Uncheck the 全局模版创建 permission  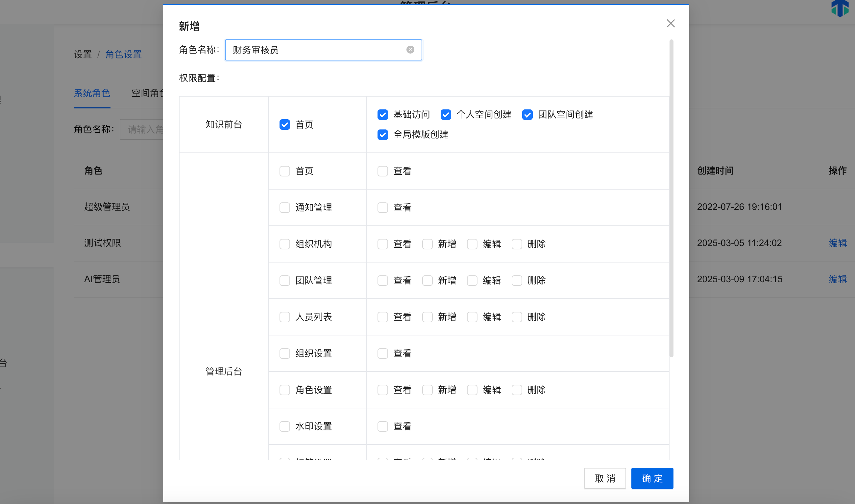(x=382, y=135)
